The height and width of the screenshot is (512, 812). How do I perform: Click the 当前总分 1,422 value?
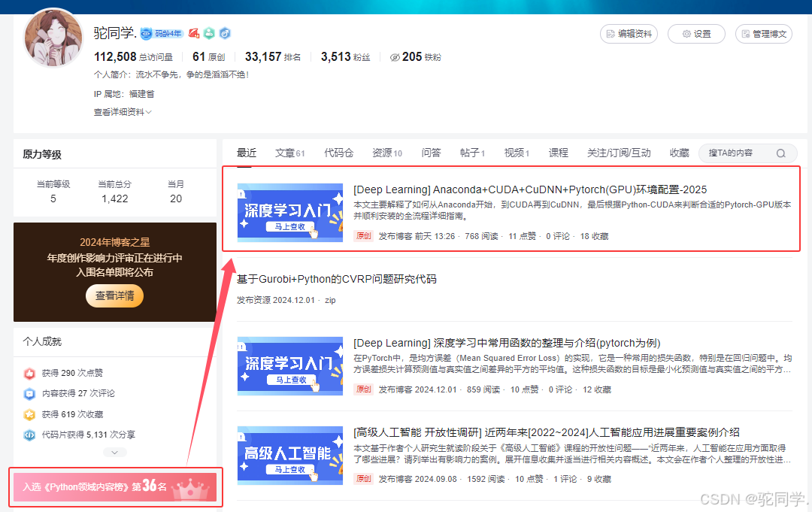click(x=115, y=198)
